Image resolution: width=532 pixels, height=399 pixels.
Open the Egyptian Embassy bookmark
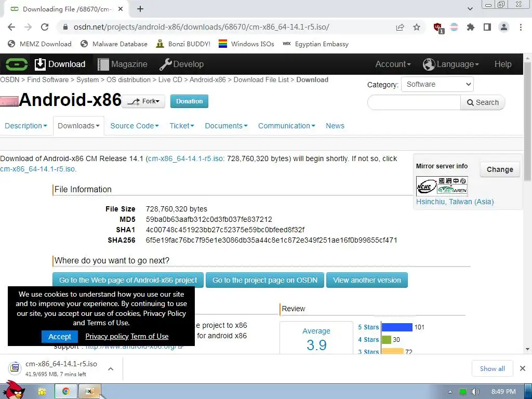click(315, 44)
